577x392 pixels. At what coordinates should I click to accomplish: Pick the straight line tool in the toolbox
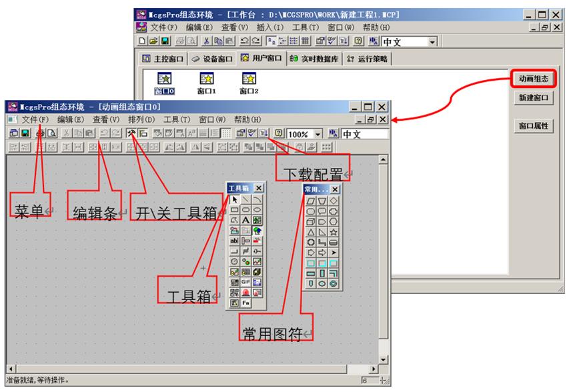point(246,200)
